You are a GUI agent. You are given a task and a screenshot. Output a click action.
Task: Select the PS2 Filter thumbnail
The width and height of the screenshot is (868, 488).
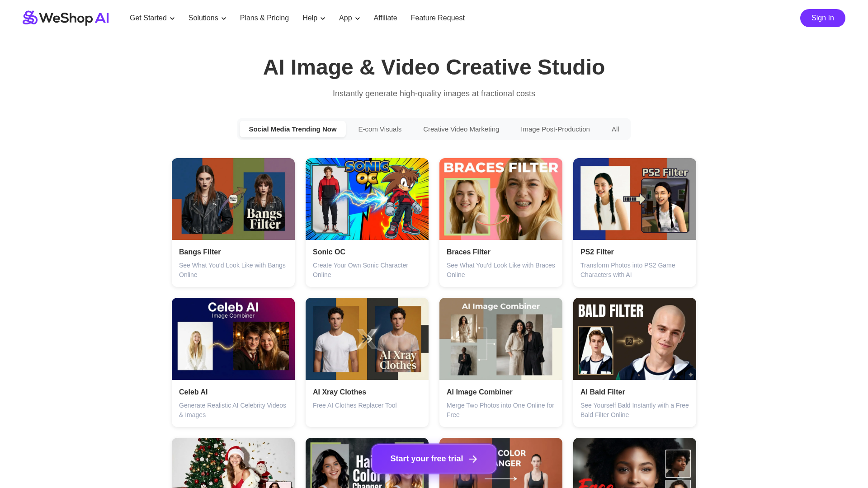tap(634, 199)
